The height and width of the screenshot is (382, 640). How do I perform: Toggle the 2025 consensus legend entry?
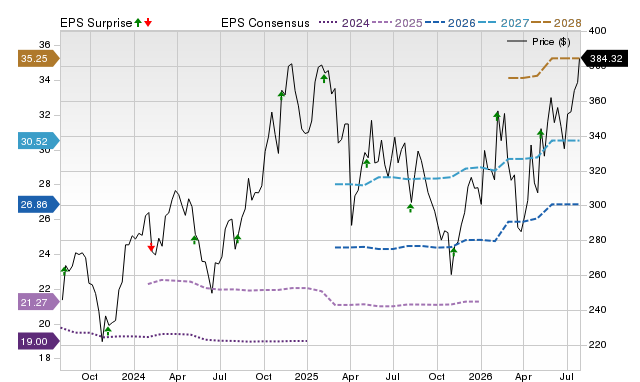coord(397,23)
